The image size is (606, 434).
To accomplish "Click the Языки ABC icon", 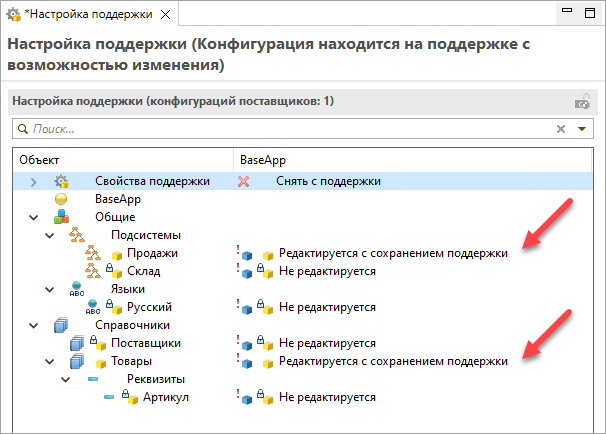I will tap(78, 289).
